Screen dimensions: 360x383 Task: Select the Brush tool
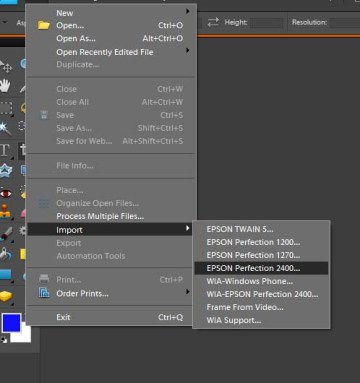(x=6, y=234)
